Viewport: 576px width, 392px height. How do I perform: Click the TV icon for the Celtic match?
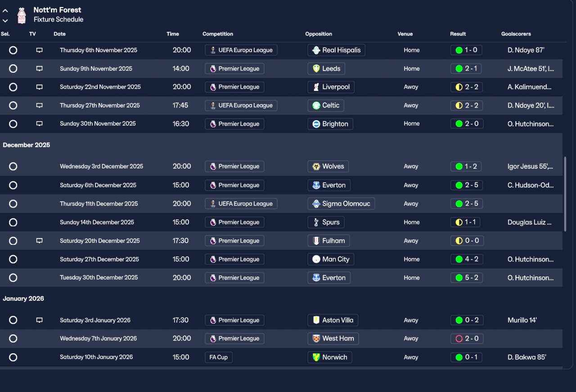39,105
